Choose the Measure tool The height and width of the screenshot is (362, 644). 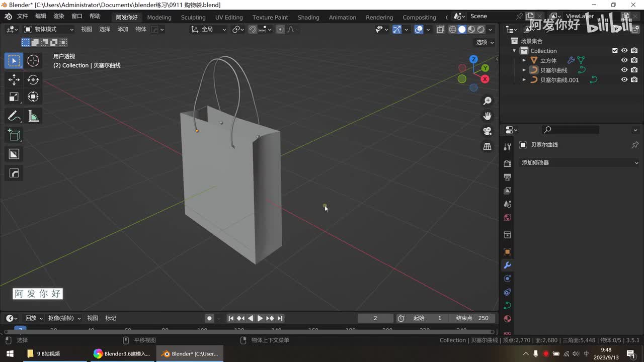pos(33,116)
